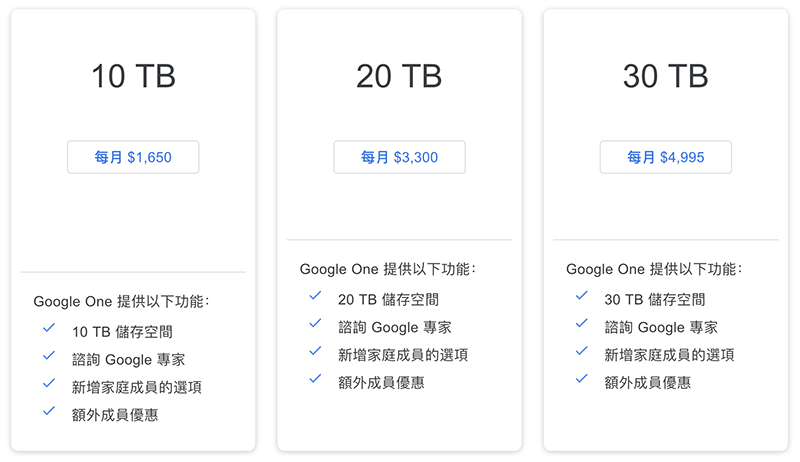Click Google One 提供以下功能 label in 30 TB card
800x462 pixels.
654,269
